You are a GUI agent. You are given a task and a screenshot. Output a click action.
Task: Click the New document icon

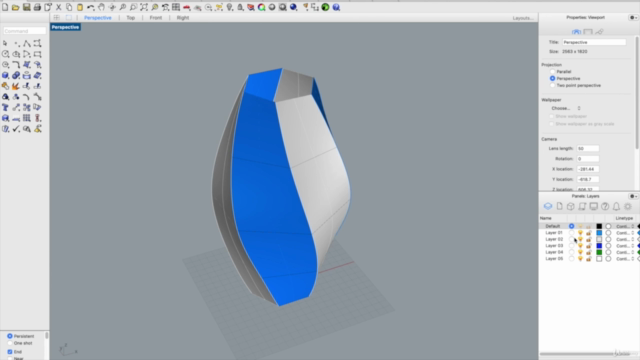(5, 7)
